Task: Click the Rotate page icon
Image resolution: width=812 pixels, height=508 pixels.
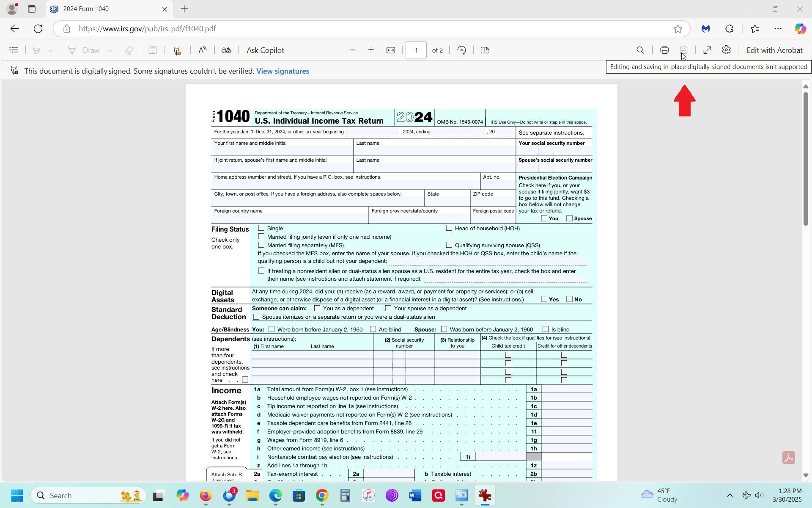Action: (x=462, y=50)
